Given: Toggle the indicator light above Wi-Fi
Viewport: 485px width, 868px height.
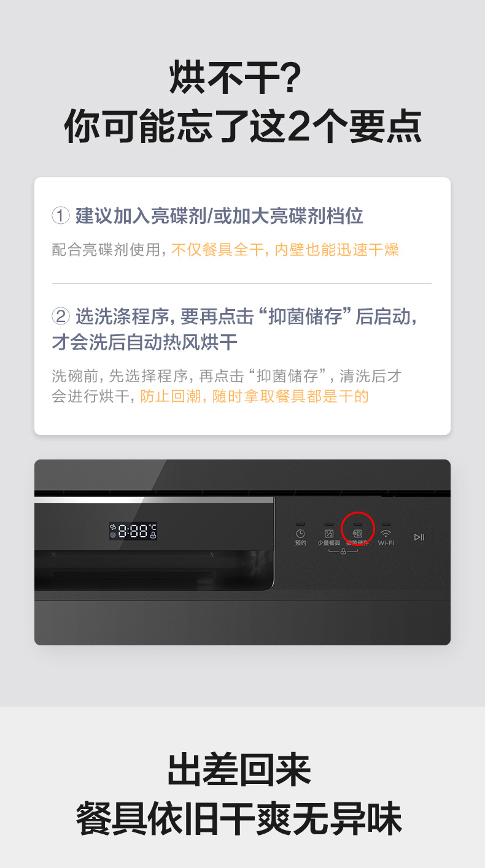Looking at the screenshot, I should 386,524.
